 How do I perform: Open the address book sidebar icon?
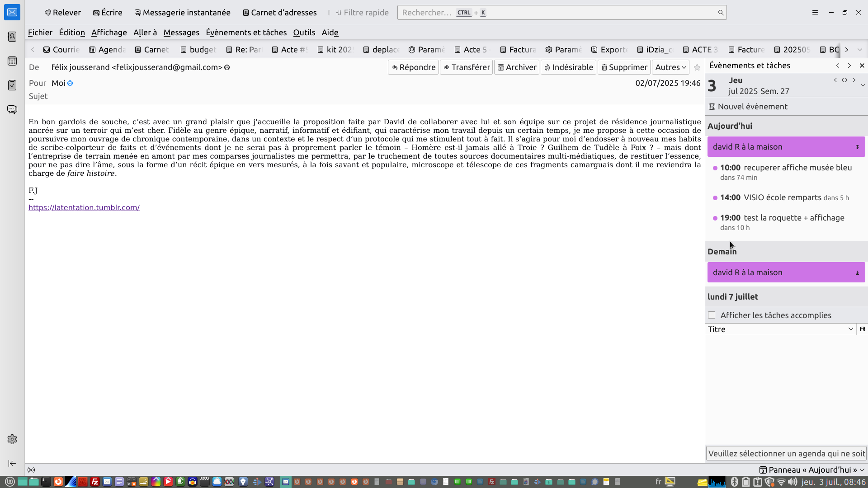(12, 37)
